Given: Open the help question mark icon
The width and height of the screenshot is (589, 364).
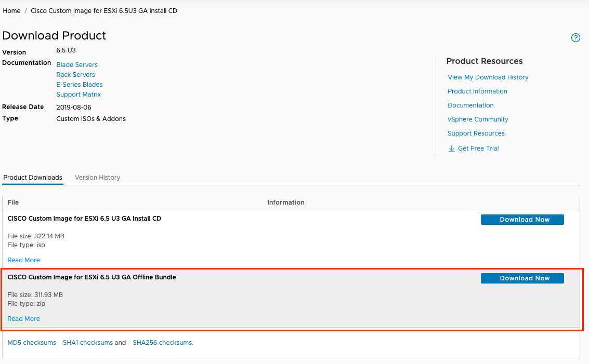Looking at the screenshot, I should [575, 37].
